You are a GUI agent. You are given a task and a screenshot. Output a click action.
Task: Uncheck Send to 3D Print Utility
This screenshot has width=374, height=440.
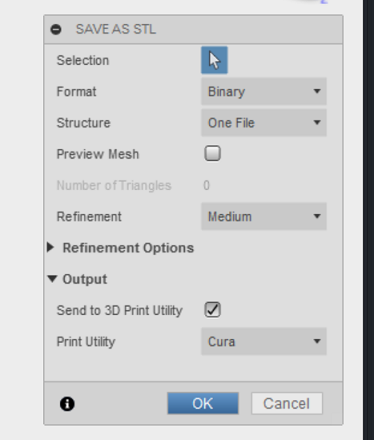tap(212, 310)
